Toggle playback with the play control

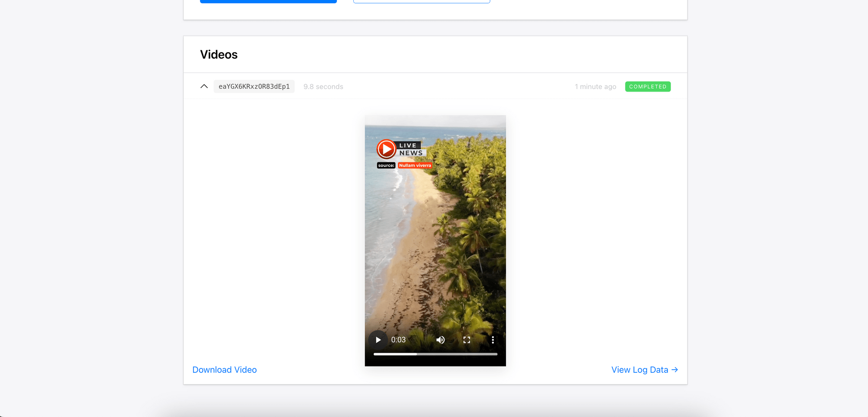(x=378, y=339)
